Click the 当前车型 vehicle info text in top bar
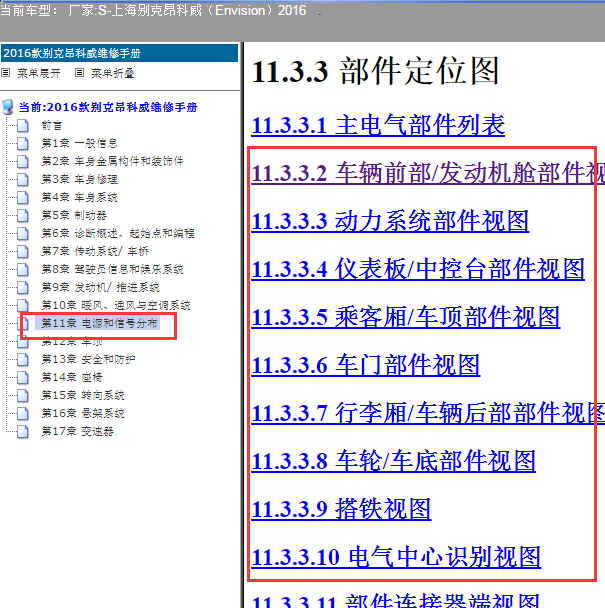 153,10
